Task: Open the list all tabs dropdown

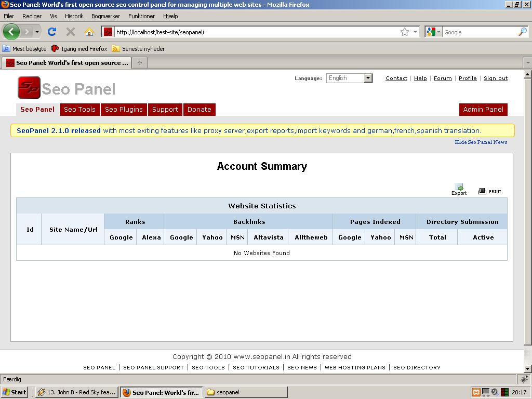Action: (527, 63)
